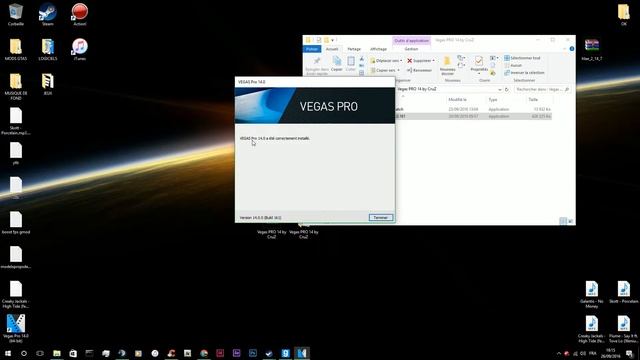Click Sélectionner tout in ribbon
Image resolution: width=640 pixels, height=360 pixels.
[522, 58]
